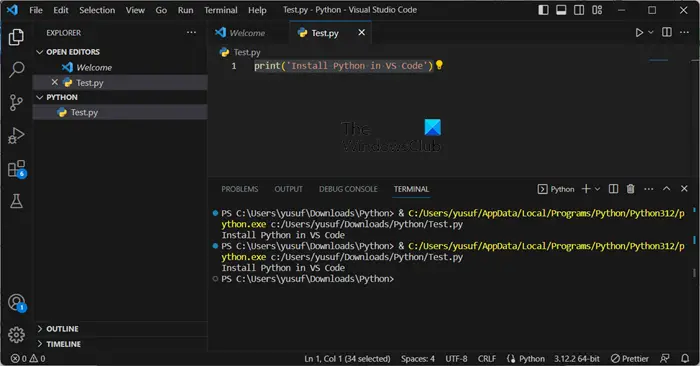Open notifications bell icon

685,358
